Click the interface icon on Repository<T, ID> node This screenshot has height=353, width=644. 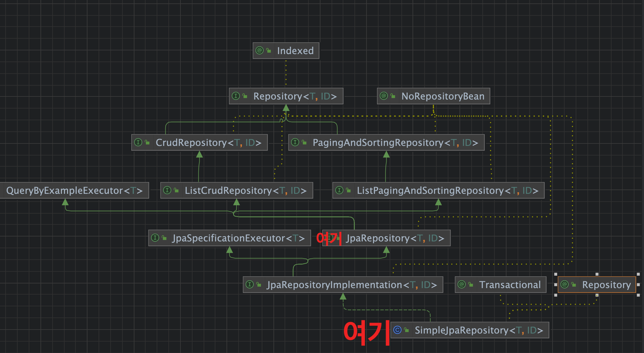236,96
